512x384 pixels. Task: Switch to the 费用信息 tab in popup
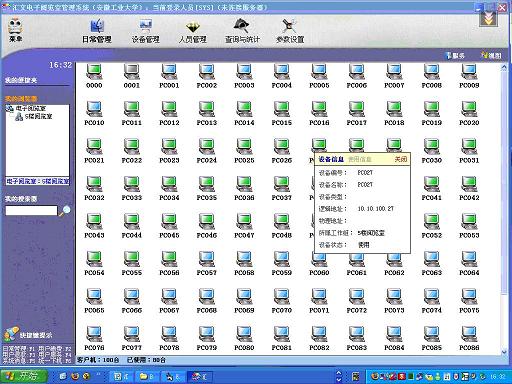(x=360, y=159)
